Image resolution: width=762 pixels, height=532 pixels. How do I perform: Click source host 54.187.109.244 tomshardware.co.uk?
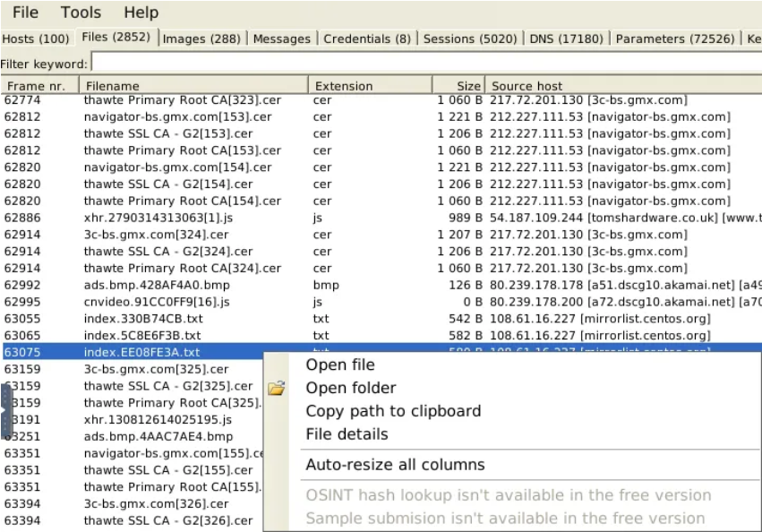[x=625, y=218]
